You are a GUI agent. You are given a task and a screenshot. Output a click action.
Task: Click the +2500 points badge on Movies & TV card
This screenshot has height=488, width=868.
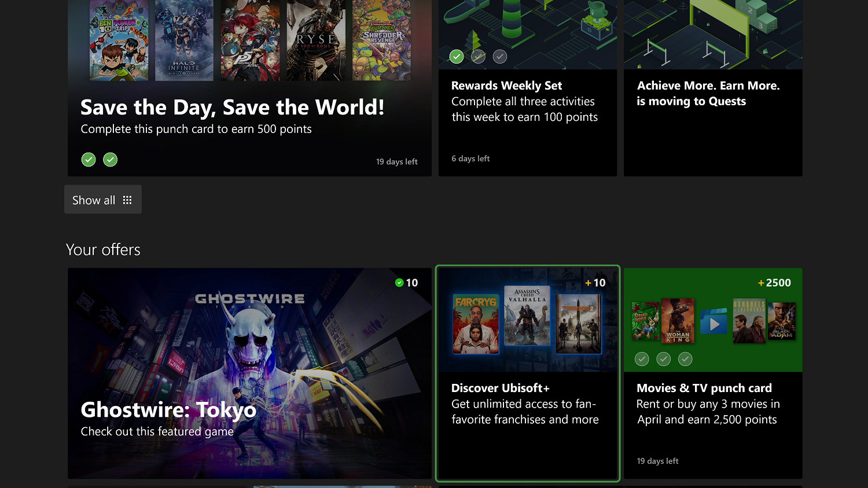(x=774, y=283)
